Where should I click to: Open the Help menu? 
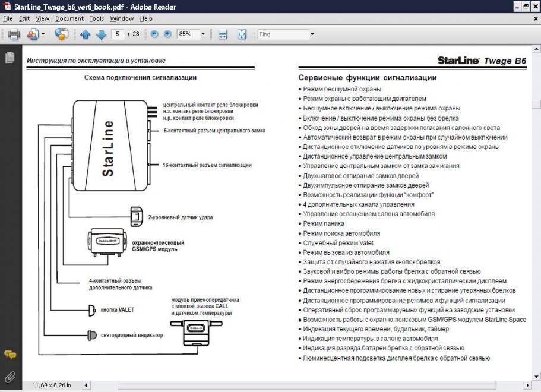pyautogui.click(x=146, y=18)
